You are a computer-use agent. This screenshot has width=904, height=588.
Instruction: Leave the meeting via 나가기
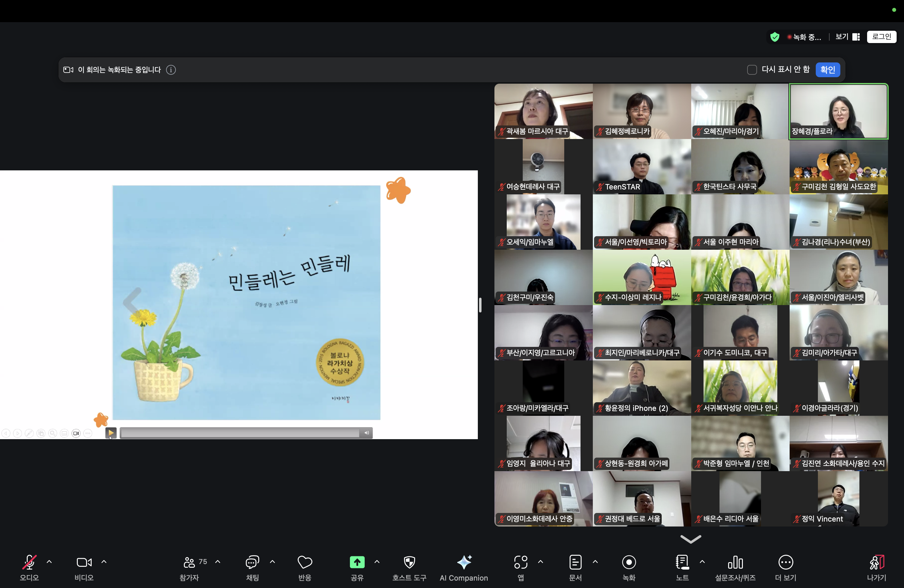pyautogui.click(x=877, y=567)
